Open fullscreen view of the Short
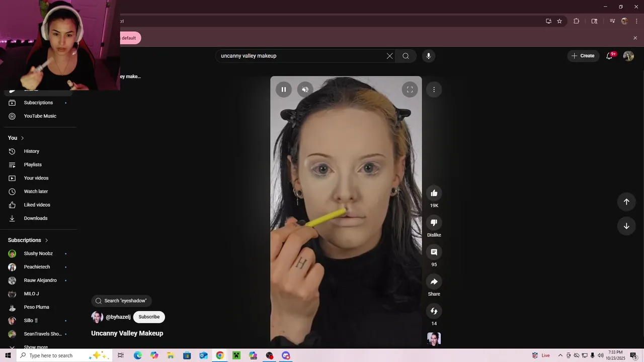This screenshot has width=644, height=362. pos(410,89)
